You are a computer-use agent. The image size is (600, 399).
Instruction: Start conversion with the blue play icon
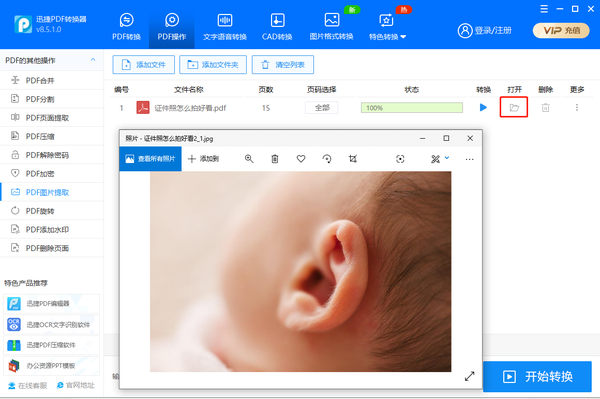483,107
